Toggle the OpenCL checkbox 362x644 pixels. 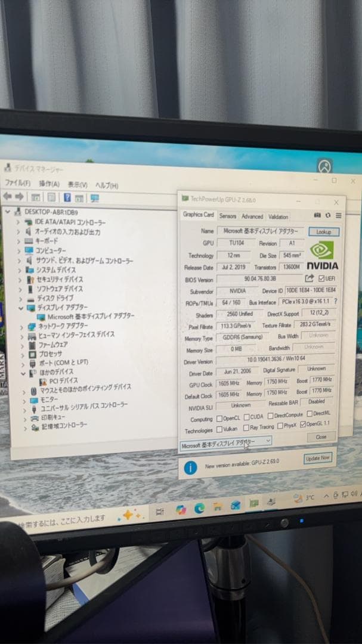[219, 419]
